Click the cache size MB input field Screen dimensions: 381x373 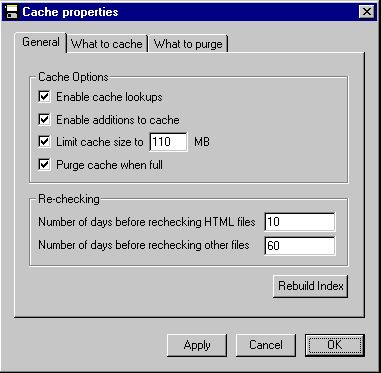pyautogui.click(x=169, y=142)
